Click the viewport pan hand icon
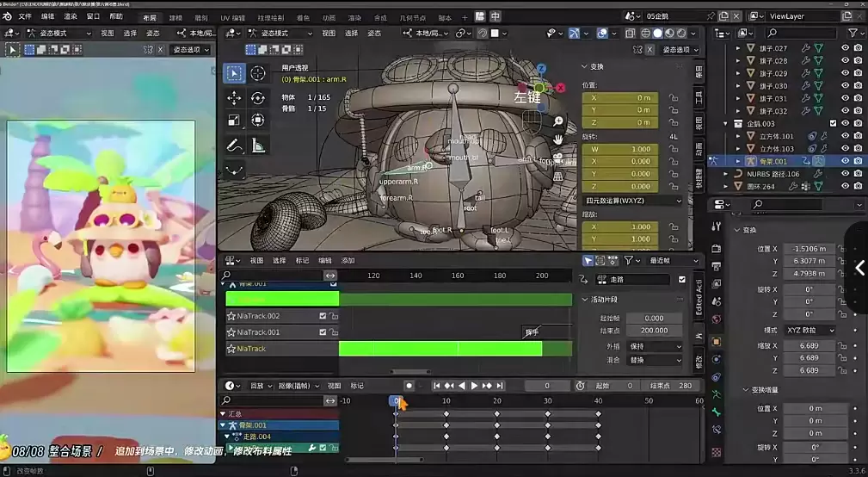 click(x=558, y=139)
